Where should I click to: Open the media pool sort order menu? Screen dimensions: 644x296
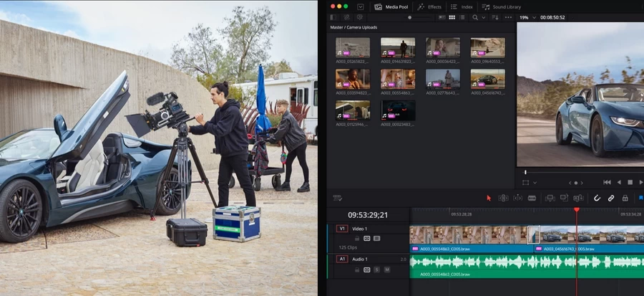495,17
